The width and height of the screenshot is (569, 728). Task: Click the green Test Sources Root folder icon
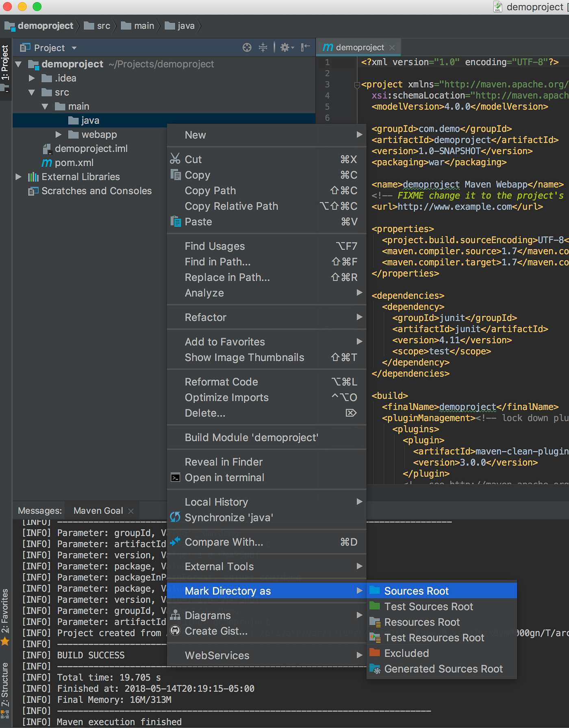pos(375,606)
